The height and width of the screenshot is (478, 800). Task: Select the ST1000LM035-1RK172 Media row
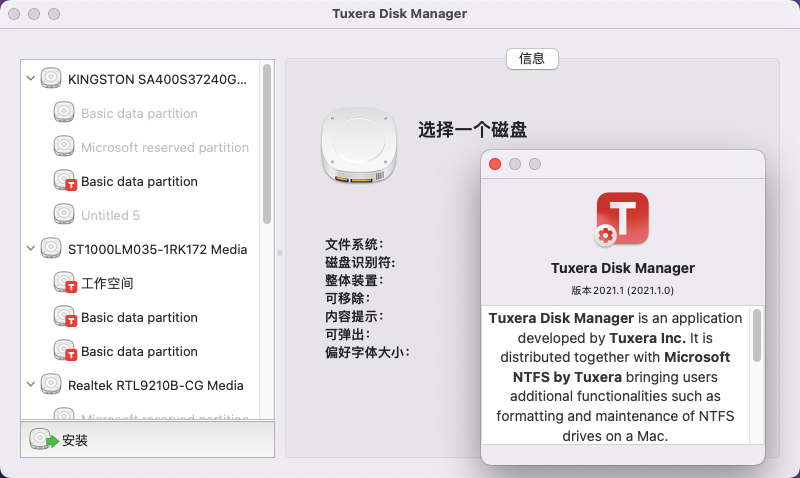coord(141,249)
